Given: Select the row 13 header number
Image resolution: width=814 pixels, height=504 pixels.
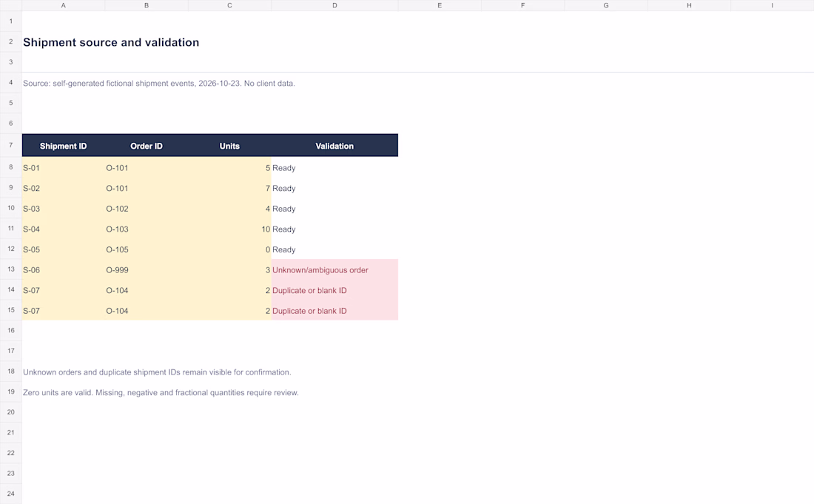Looking at the screenshot, I should point(11,269).
